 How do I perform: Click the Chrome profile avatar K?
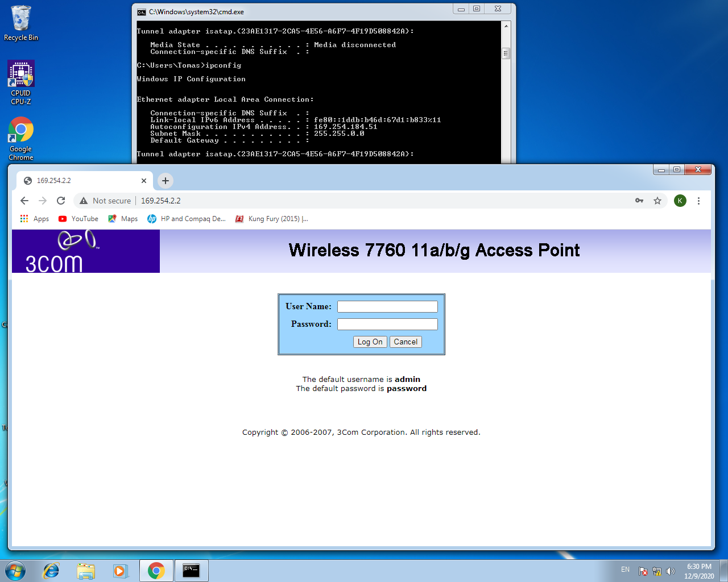(680, 201)
